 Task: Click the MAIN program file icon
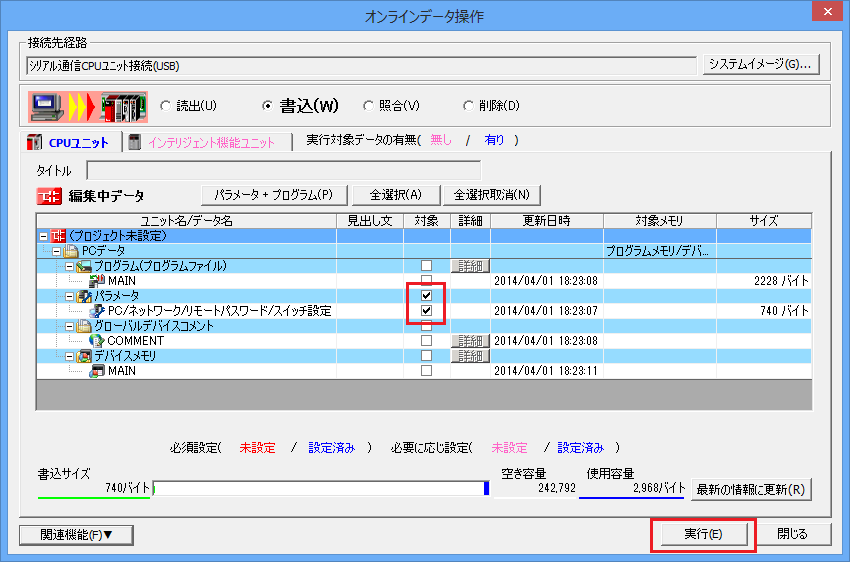97,281
